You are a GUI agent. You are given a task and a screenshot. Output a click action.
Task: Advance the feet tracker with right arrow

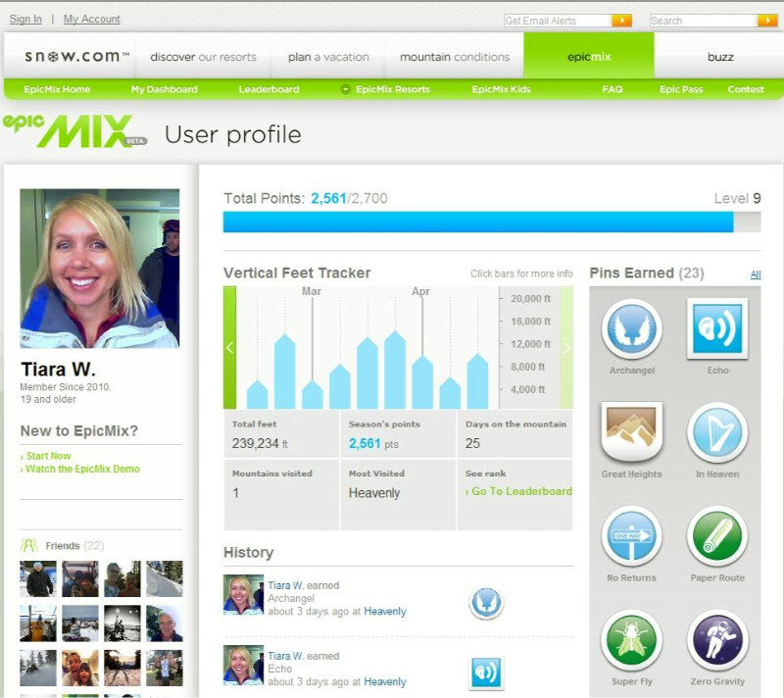(566, 347)
